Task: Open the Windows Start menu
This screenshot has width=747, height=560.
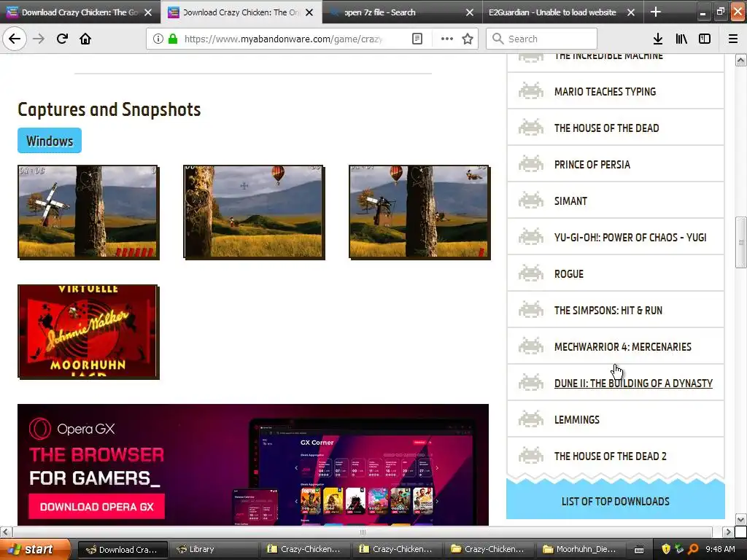Action: [x=34, y=549]
